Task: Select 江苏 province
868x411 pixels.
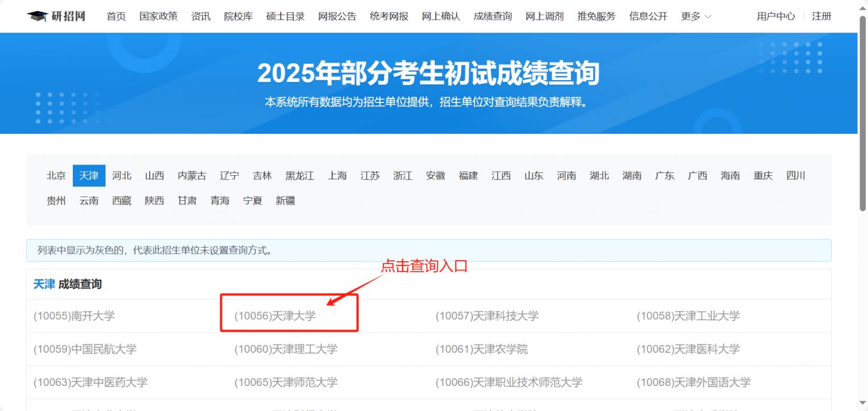Action: (x=370, y=176)
